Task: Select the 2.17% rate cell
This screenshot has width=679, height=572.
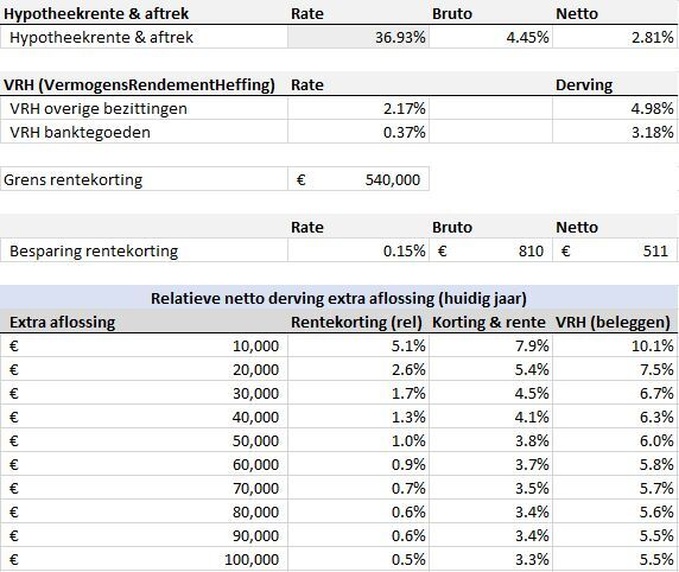Action: (x=358, y=108)
